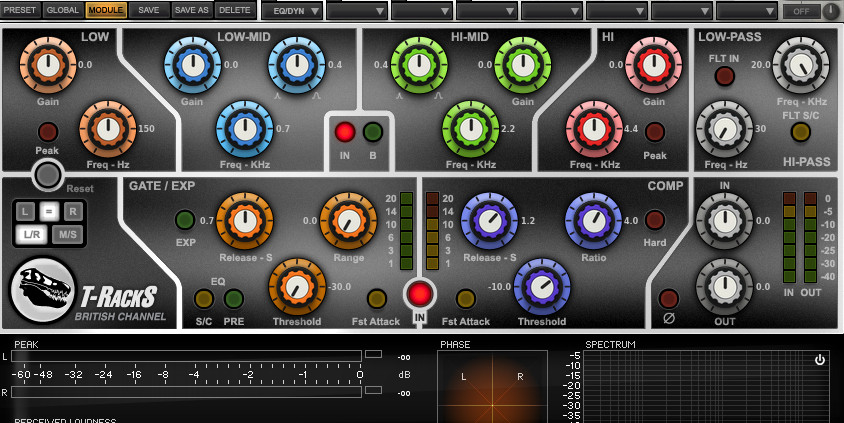Click the T-RackS dinosaur skull logo
This screenshot has height=423, width=844.
[44, 291]
